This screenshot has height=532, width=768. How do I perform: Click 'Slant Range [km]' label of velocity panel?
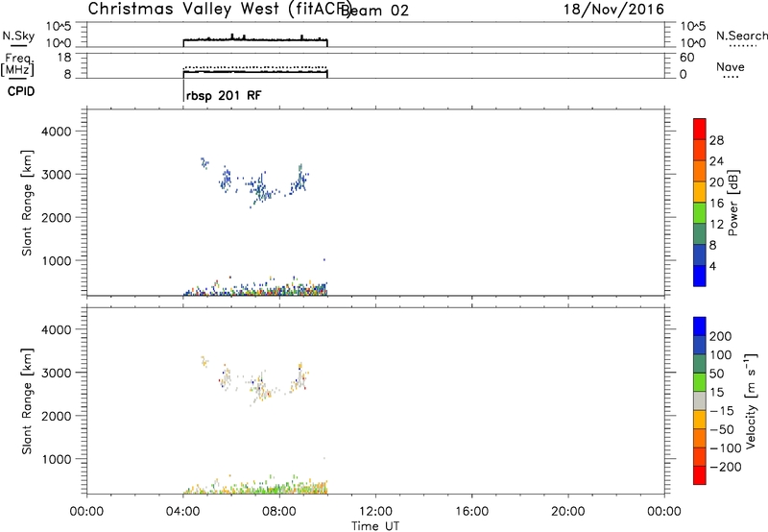(27, 400)
